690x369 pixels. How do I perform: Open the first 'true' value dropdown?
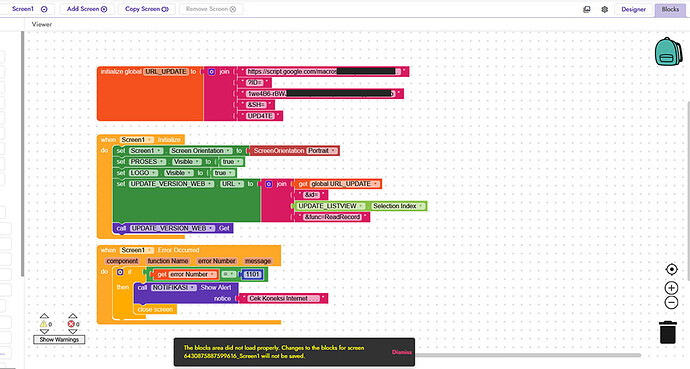(229, 162)
